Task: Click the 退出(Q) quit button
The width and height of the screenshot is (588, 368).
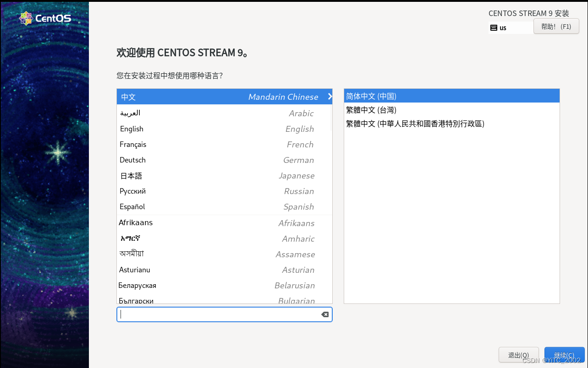Action: pyautogui.click(x=518, y=355)
